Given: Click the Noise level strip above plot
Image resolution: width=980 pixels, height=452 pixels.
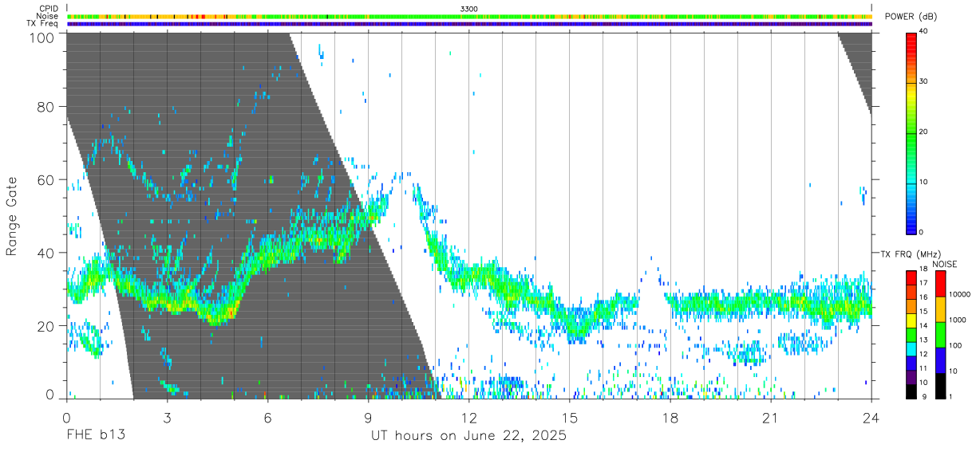Looking at the screenshot, I should 469,16.
